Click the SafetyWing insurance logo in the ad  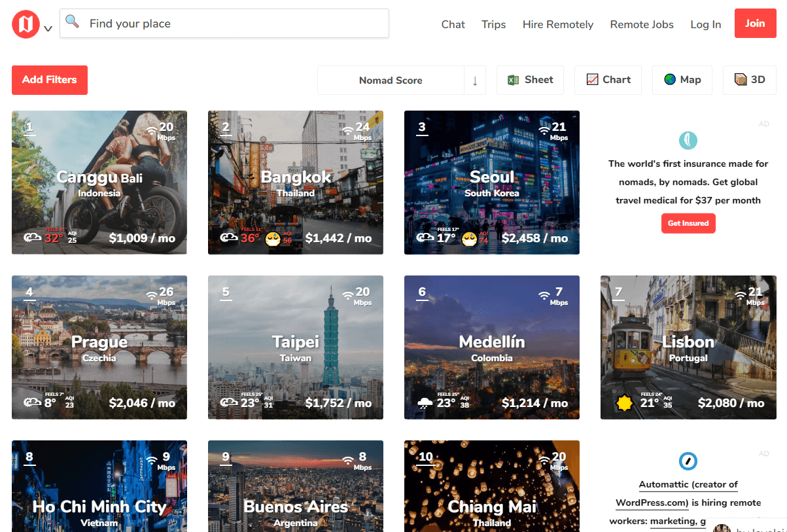pos(688,140)
